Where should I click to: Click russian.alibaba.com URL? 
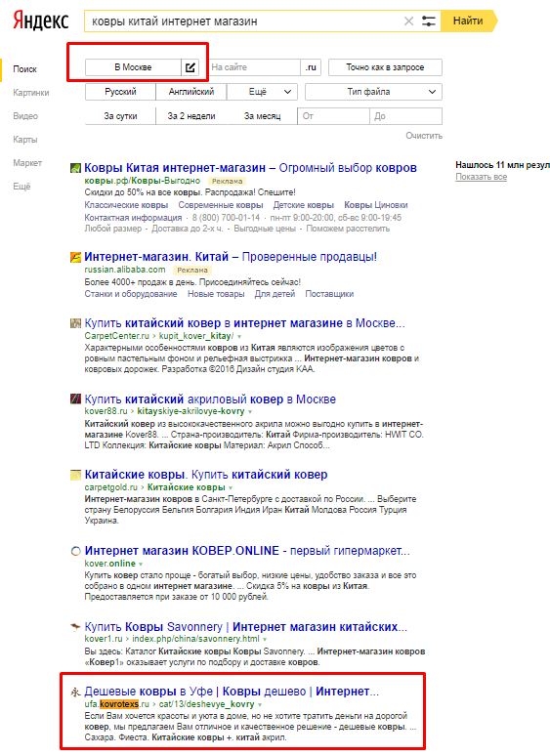[x=125, y=270]
